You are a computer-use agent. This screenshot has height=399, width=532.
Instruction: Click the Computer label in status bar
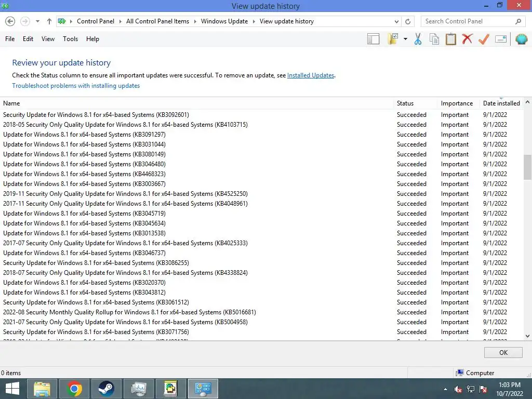(x=480, y=373)
